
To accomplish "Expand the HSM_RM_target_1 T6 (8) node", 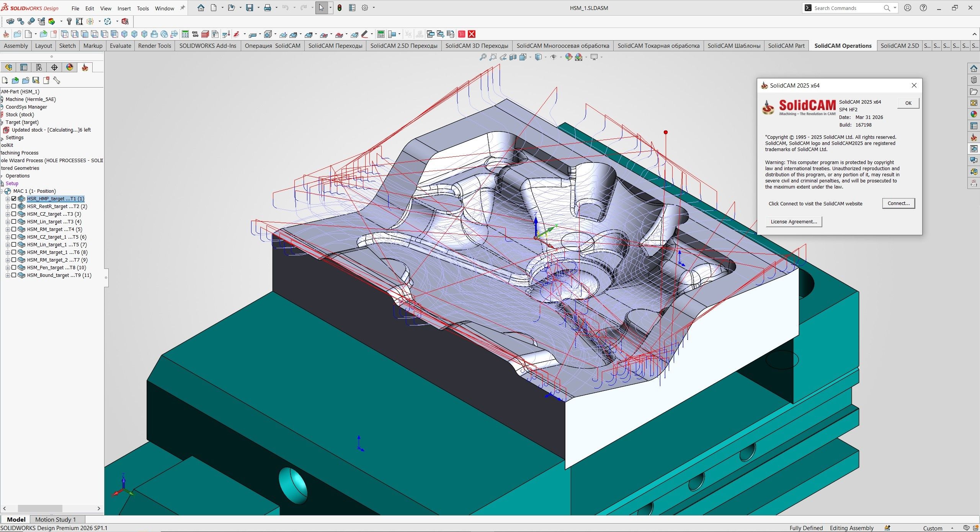I will (x=8, y=252).
